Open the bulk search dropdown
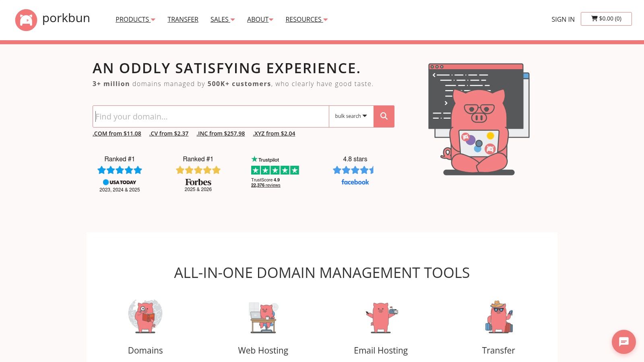 pyautogui.click(x=351, y=116)
